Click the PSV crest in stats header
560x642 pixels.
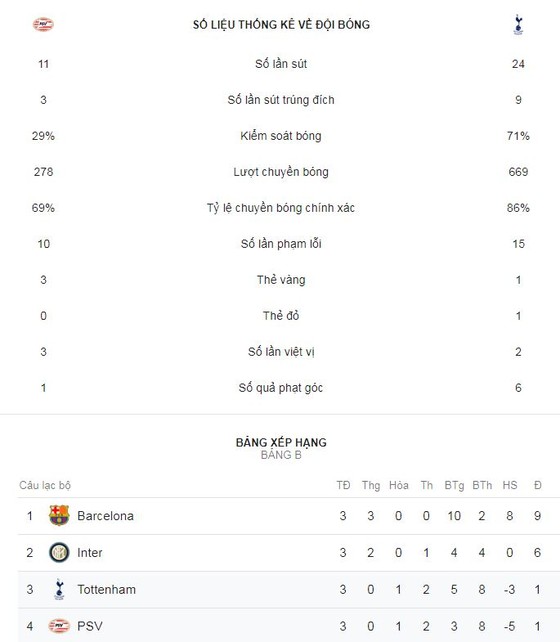pyautogui.click(x=43, y=25)
